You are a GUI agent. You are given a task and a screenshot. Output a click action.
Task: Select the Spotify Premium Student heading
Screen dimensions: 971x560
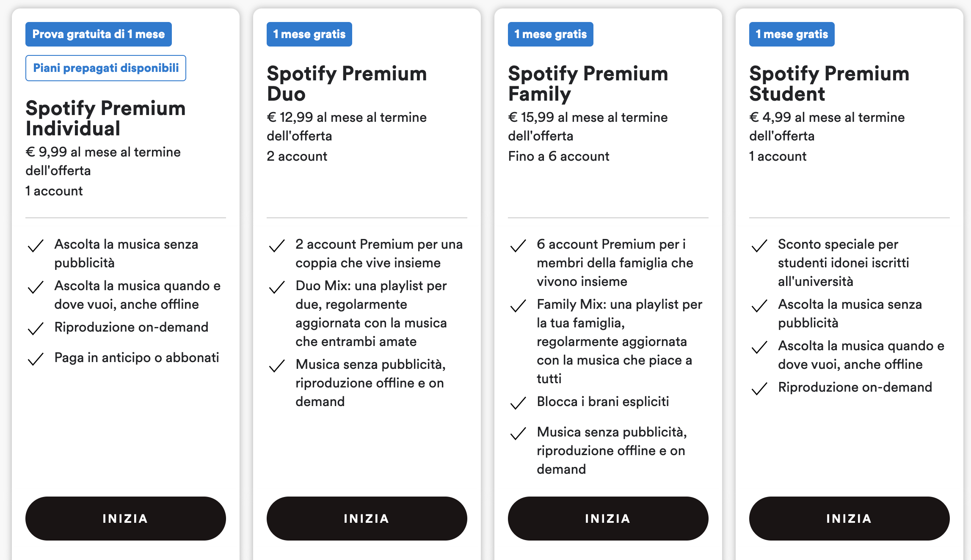tap(830, 83)
